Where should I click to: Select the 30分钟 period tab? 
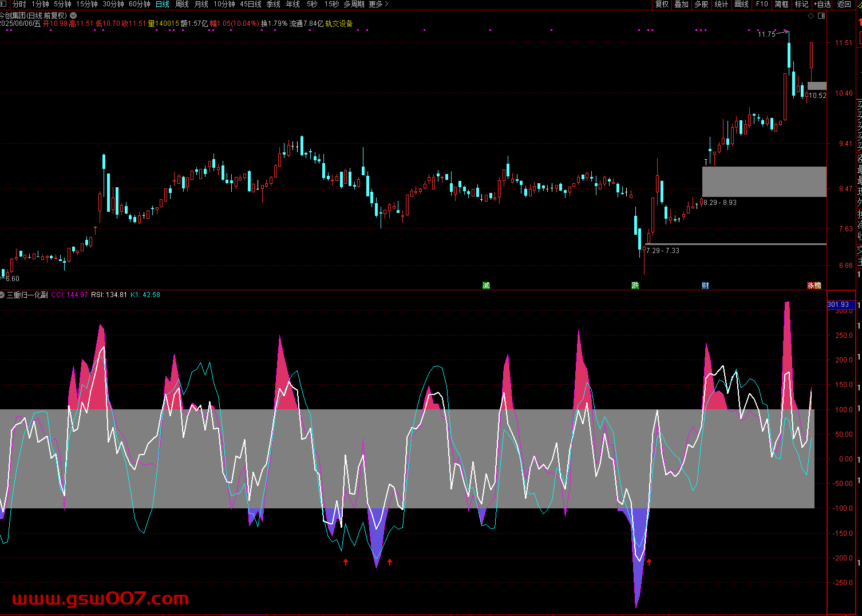pos(113,4)
